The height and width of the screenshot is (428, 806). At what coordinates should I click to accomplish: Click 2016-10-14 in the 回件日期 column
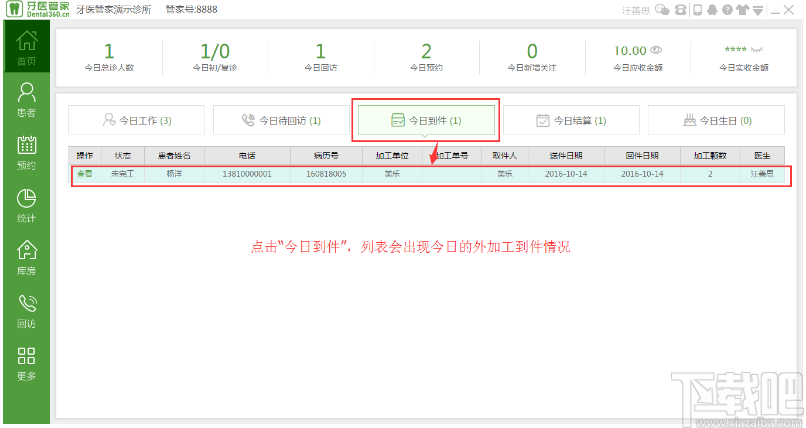[x=642, y=174]
